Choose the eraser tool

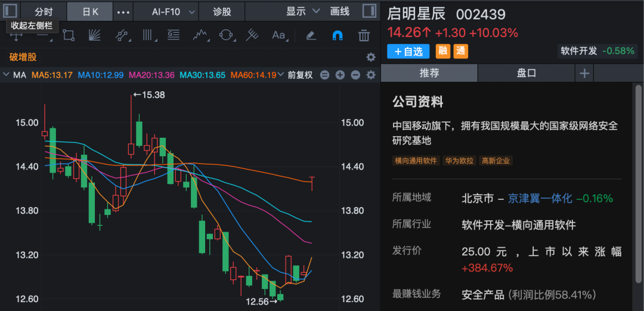tap(310, 36)
